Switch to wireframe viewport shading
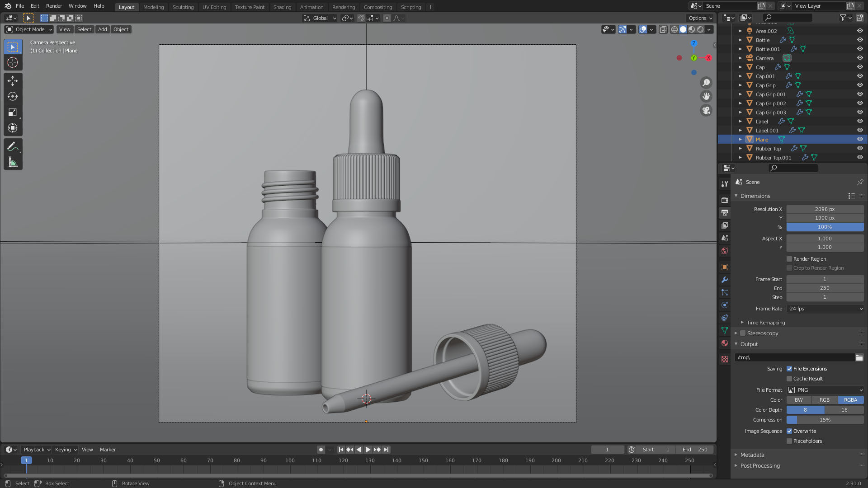 [x=674, y=29]
